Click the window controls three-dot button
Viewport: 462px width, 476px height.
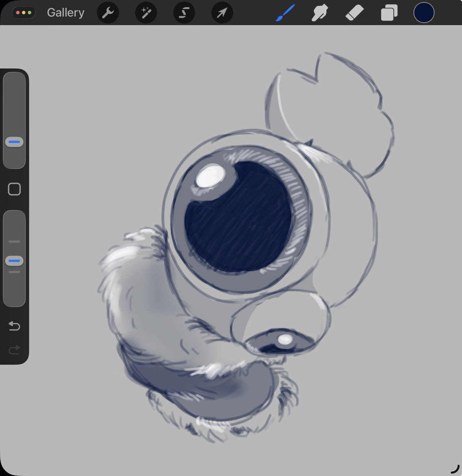click(x=24, y=13)
